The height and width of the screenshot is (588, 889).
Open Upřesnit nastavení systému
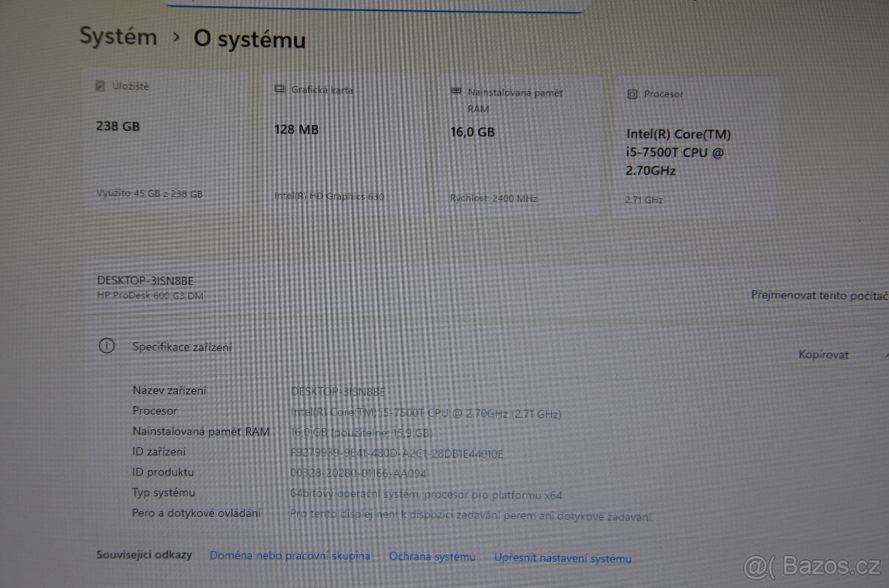tap(563, 558)
